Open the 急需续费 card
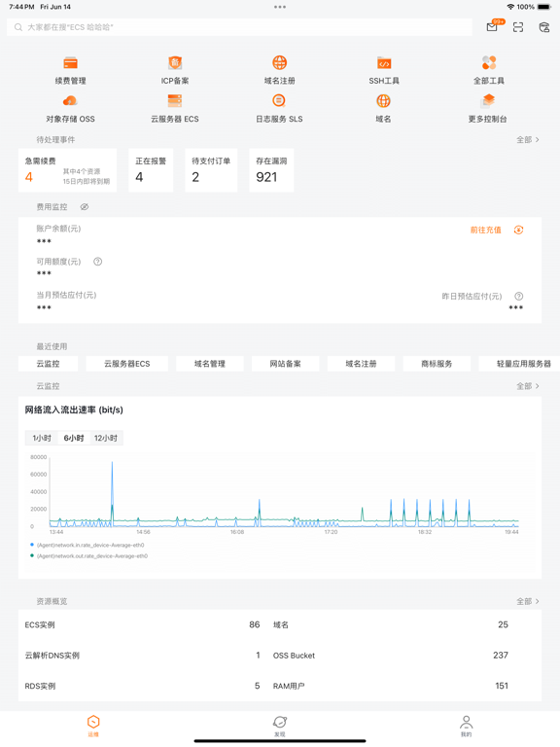Viewport: 560px width, 747px height. (x=68, y=170)
